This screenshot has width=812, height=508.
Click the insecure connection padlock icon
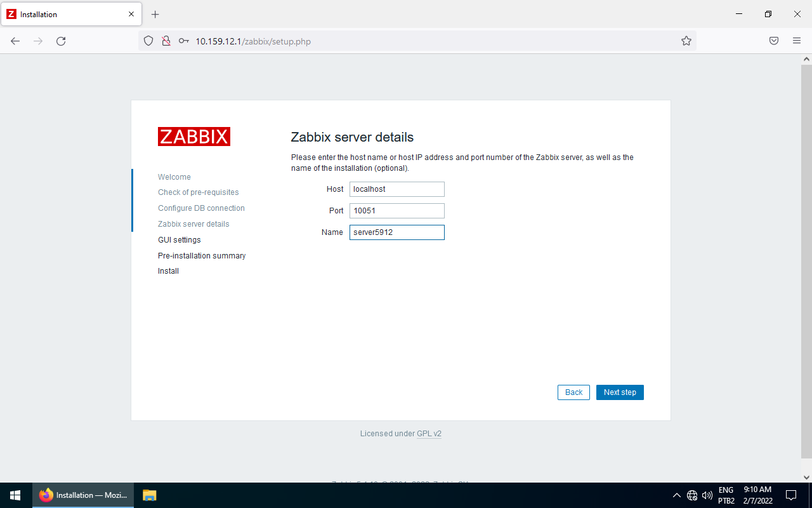coord(166,41)
